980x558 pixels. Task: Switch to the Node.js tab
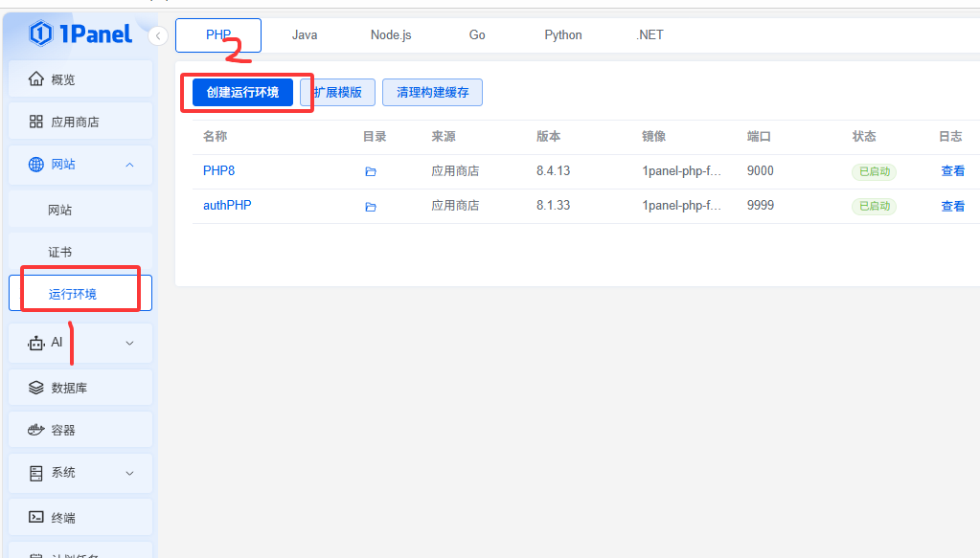pos(391,35)
